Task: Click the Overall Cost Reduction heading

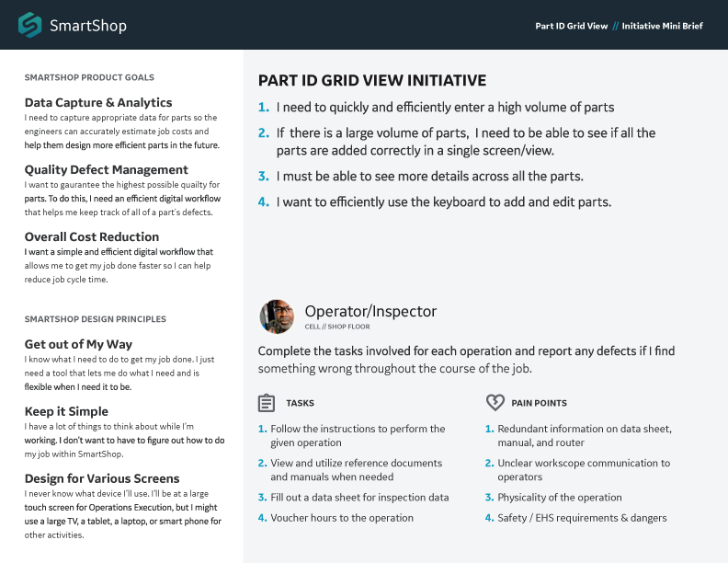Action: (92, 237)
